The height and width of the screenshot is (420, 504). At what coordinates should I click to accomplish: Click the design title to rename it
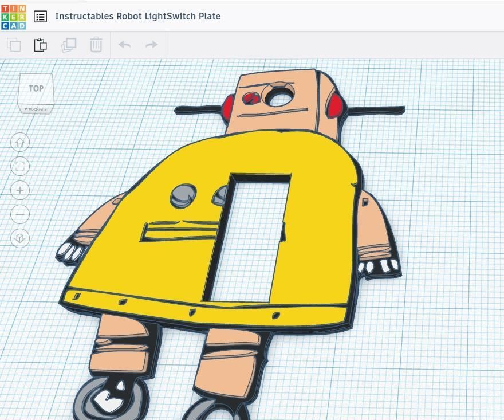point(137,16)
